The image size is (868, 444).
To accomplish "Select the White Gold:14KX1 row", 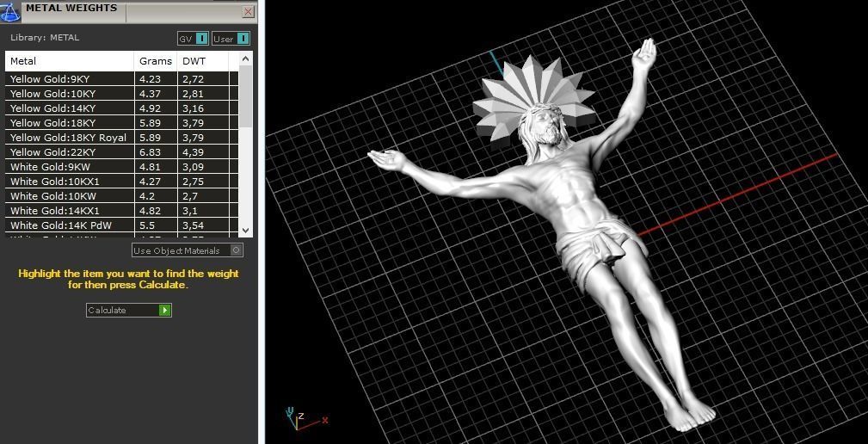I will pos(122,210).
